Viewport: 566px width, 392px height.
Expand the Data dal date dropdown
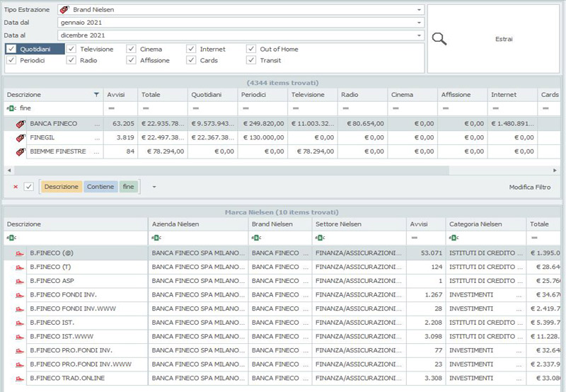(x=420, y=23)
